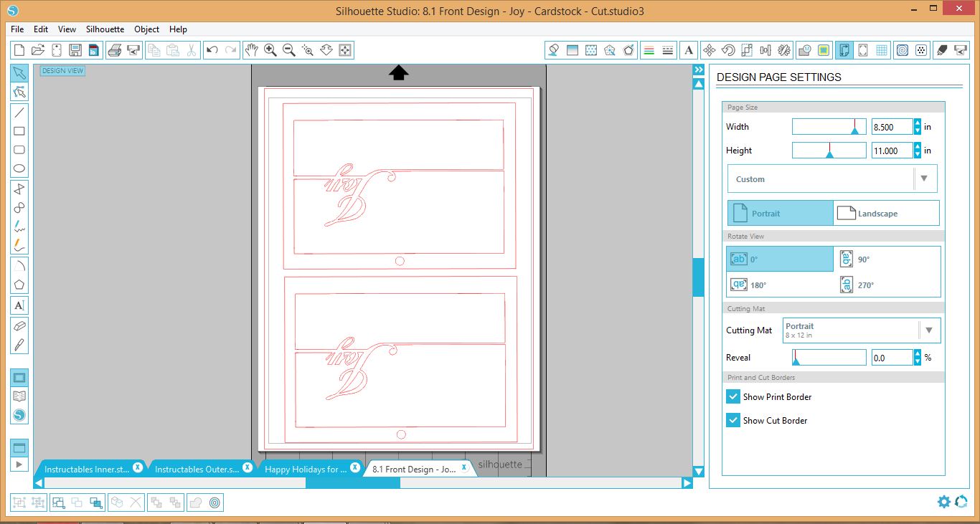
Task: Open the Library book icon
Action: [19, 396]
